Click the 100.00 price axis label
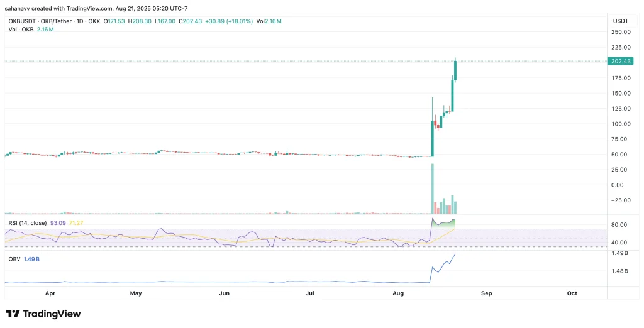This screenshot has height=328, width=644. pos(621,124)
